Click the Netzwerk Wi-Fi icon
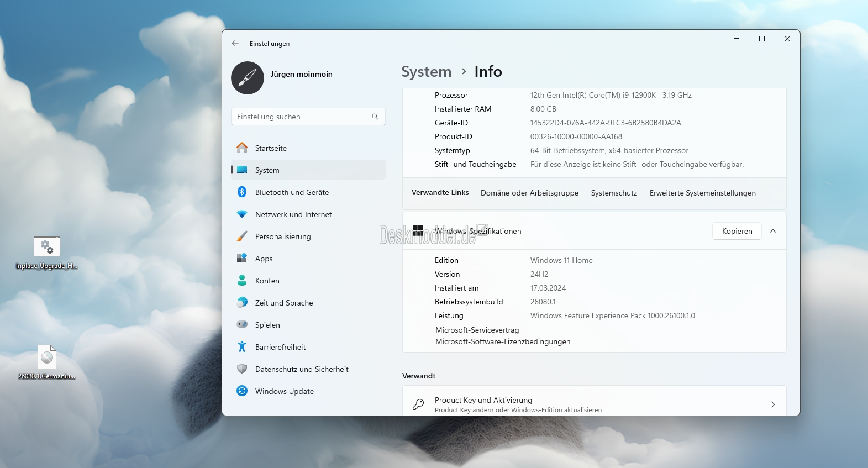Screen dimensions: 868x468 coord(242,214)
